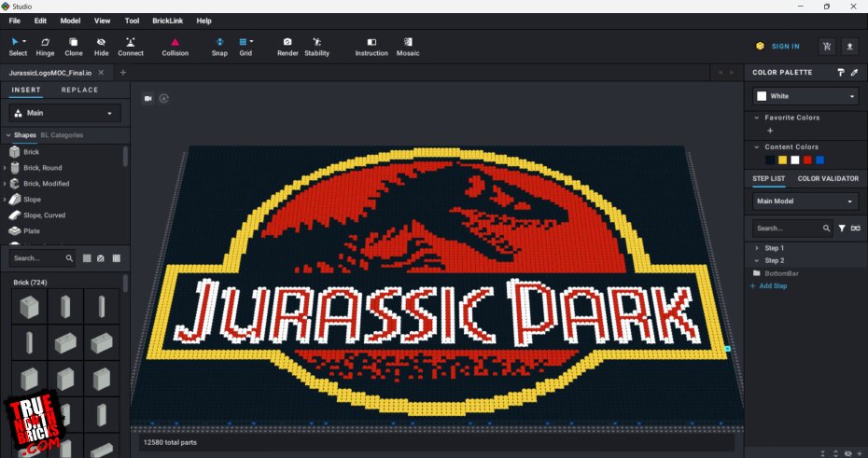The width and height of the screenshot is (868, 458).
Task: Select the first brick thumbnail in parts grid
Action: 29,307
